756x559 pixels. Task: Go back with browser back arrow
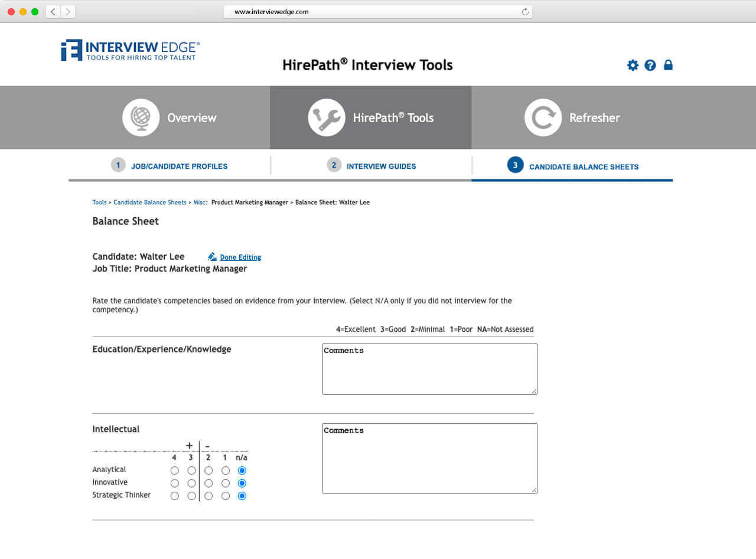[x=53, y=12]
